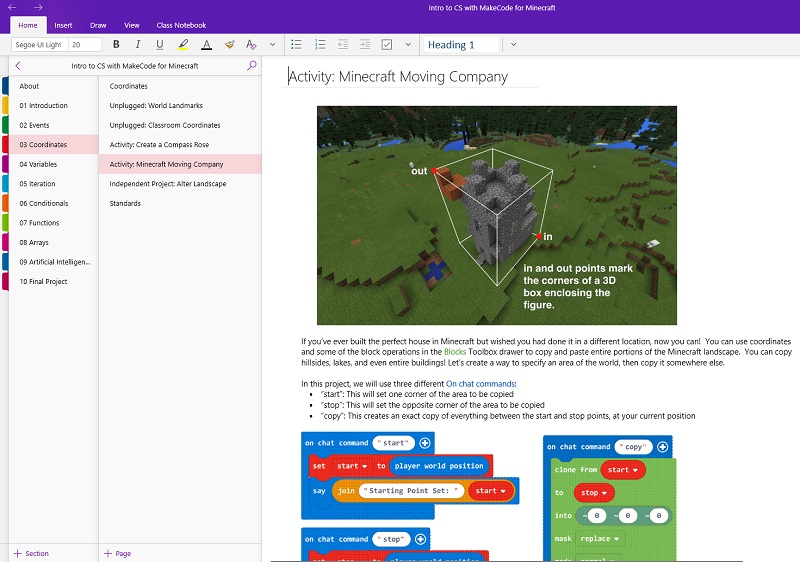Click the Format Painter brush icon

click(230, 45)
